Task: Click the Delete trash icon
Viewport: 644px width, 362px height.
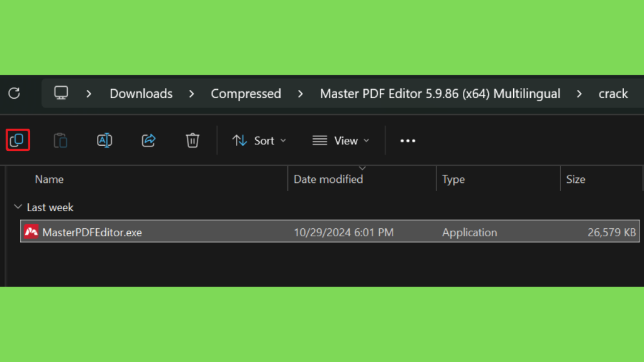Action: tap(192, 140)
